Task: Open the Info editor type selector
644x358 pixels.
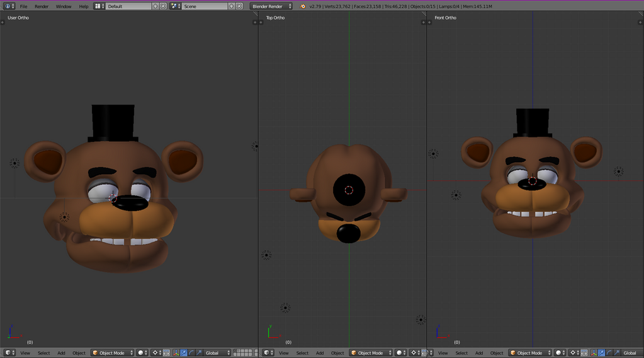Action: tap(8, 6)
